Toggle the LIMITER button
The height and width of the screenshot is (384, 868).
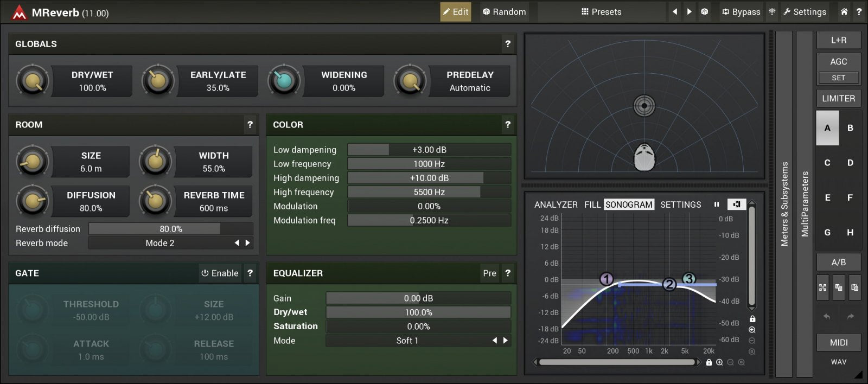[x=839, y=98]
